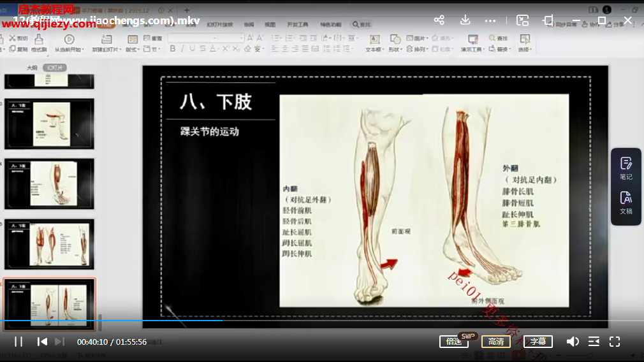
Task: Open the 开发工具 developer tools tab
Action: click(297, 25)
